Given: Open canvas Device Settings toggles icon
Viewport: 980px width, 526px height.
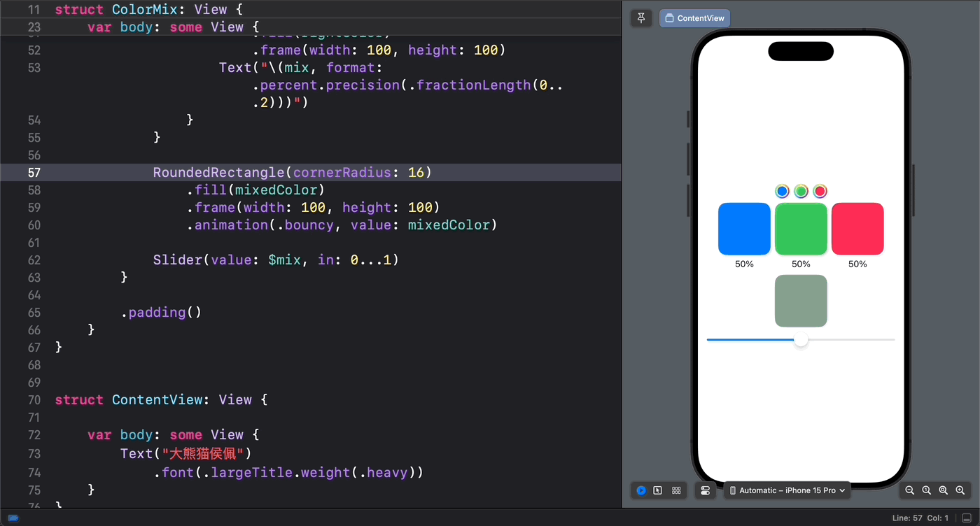Looking at the screenshot, I should tap(705, 490).
